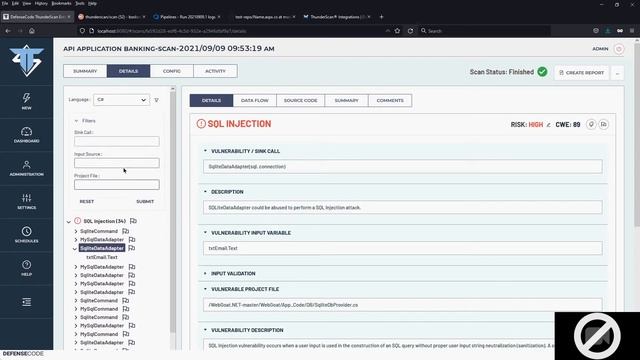Click the lightbulb icon next to CWE: 89
640x360 pixels.
tap(591, 124)
